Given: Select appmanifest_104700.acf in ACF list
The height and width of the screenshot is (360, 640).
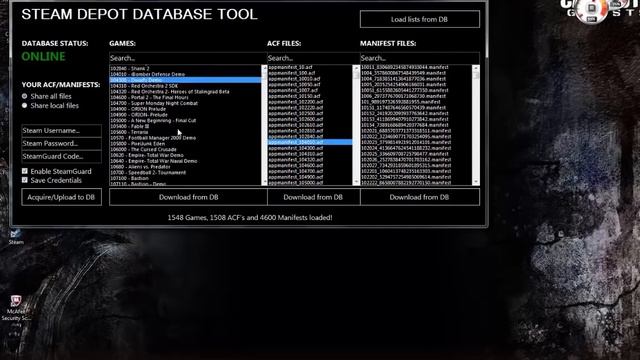Looking at the screenshot, I should pyautogui.click(x=310, y=171).
